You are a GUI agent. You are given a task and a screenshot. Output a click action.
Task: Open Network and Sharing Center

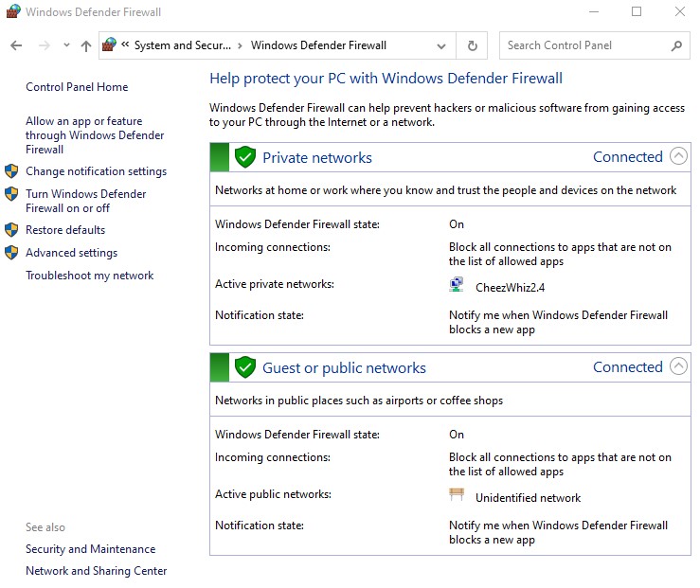tap(96, 571)
